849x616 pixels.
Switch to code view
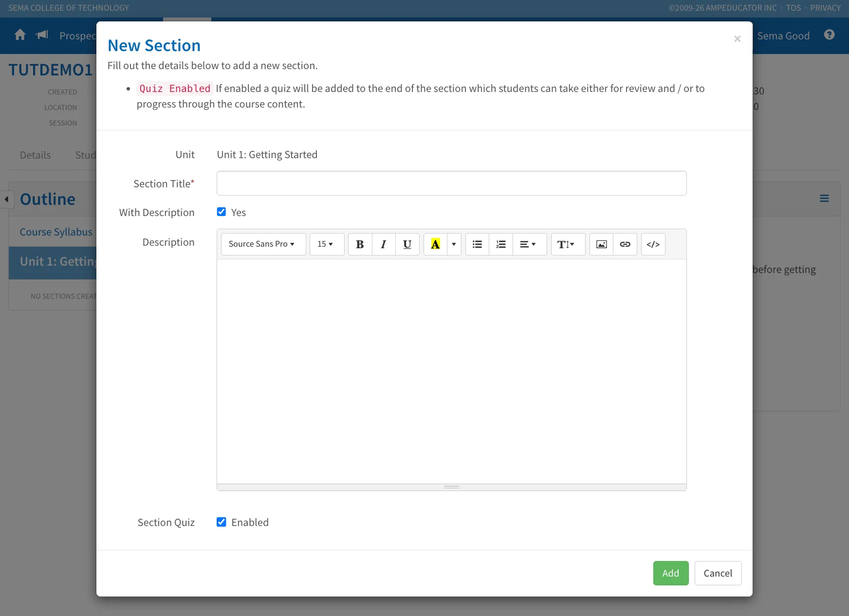653,244
